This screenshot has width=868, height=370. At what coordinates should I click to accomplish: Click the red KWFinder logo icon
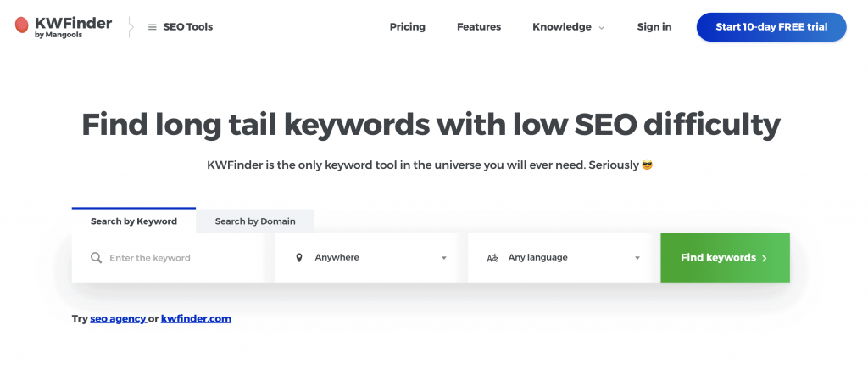click(21, 25)
